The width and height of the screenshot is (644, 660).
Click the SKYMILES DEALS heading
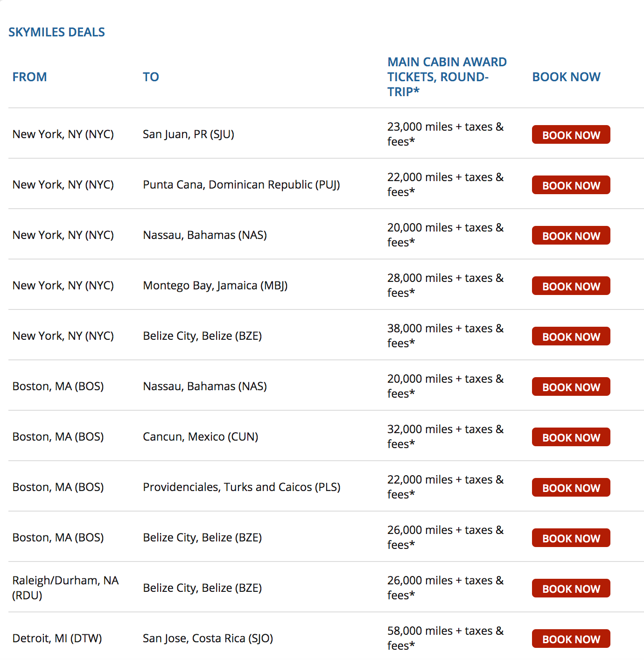56,32
